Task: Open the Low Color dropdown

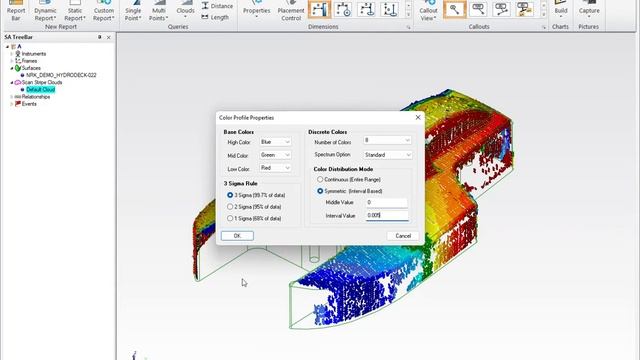Action: pyautogui.click(x=275, y=168)
